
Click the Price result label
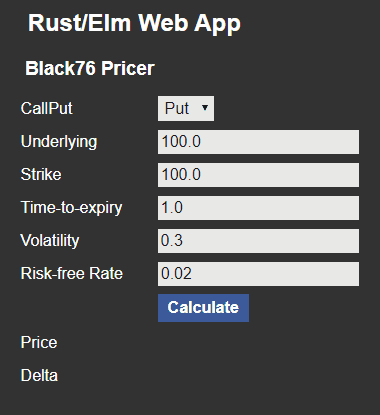[x=39, y=342]
